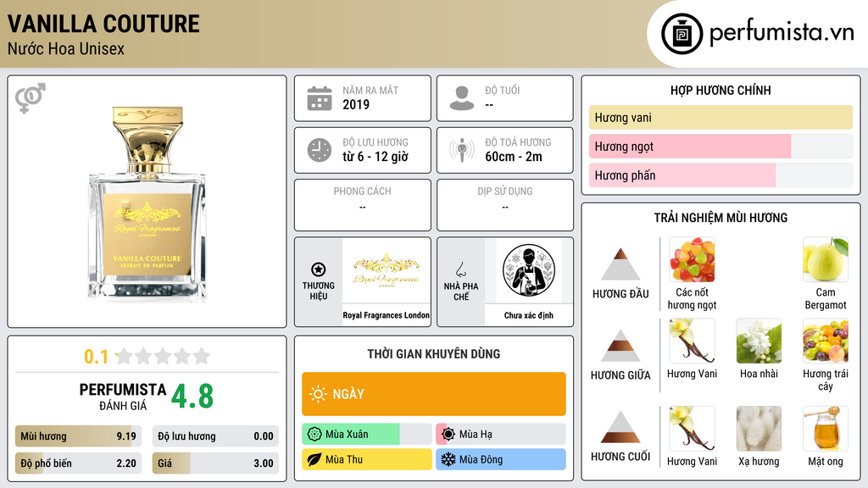Click the Xạ hương musk image

tap(759, 428)
